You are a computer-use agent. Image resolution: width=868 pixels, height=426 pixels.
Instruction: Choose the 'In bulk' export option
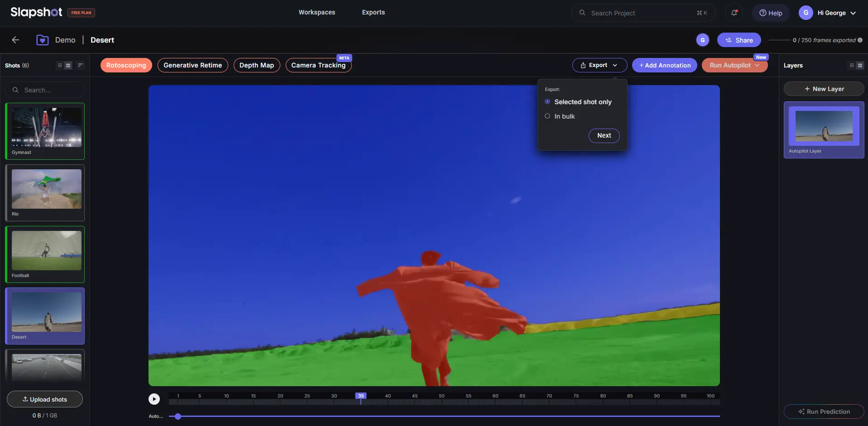pyautogui.click(x=547, y=116)
